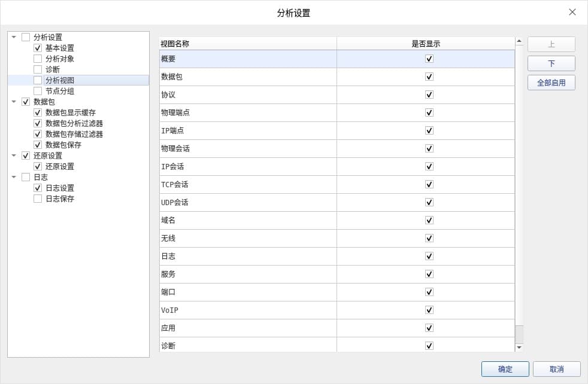Screen dimensions: 588x384
Task: Collapse the 分析设置 tree node
Action: click(x=14, y=37)
